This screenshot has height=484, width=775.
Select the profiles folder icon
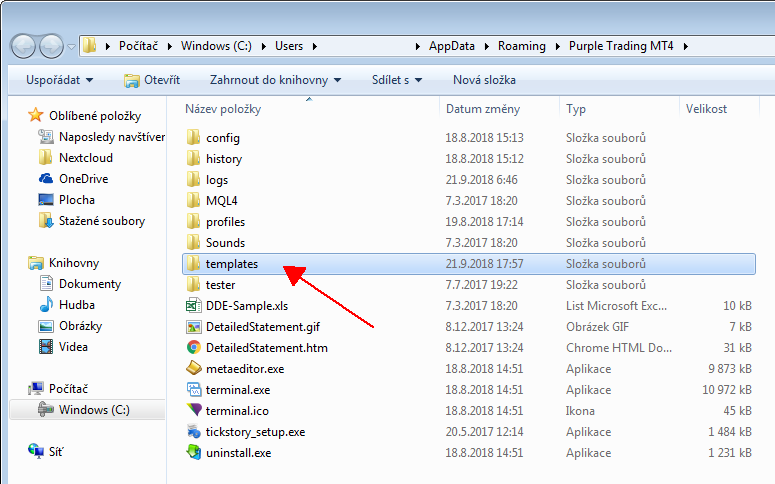(x=193, y=221)
